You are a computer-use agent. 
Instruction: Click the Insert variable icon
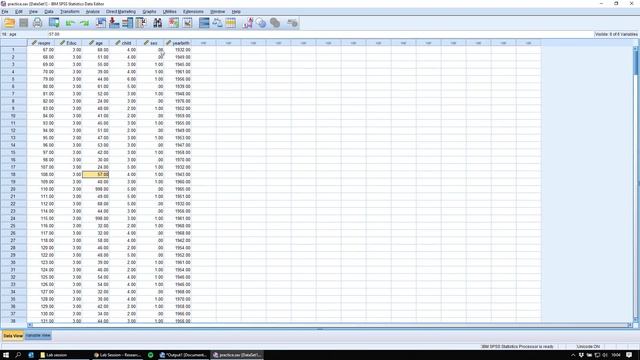(187, 23)
